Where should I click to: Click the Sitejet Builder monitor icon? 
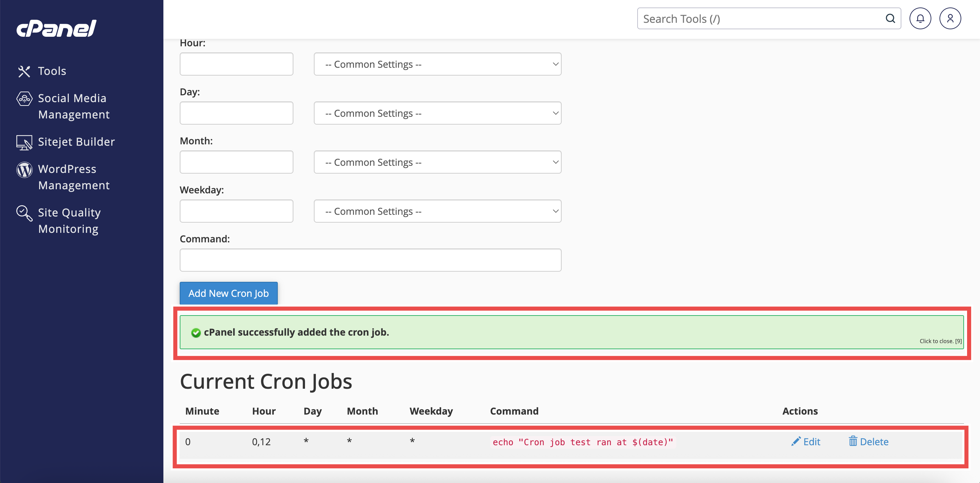point(25,143)
